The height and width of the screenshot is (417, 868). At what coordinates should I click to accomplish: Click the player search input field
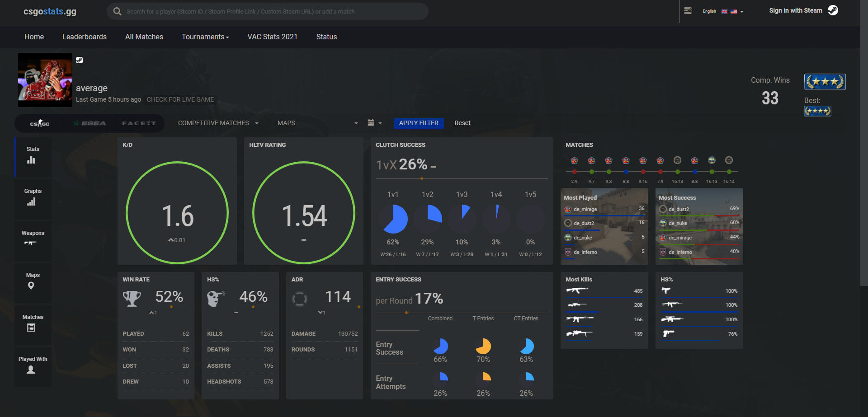click(x=268, y=11)
